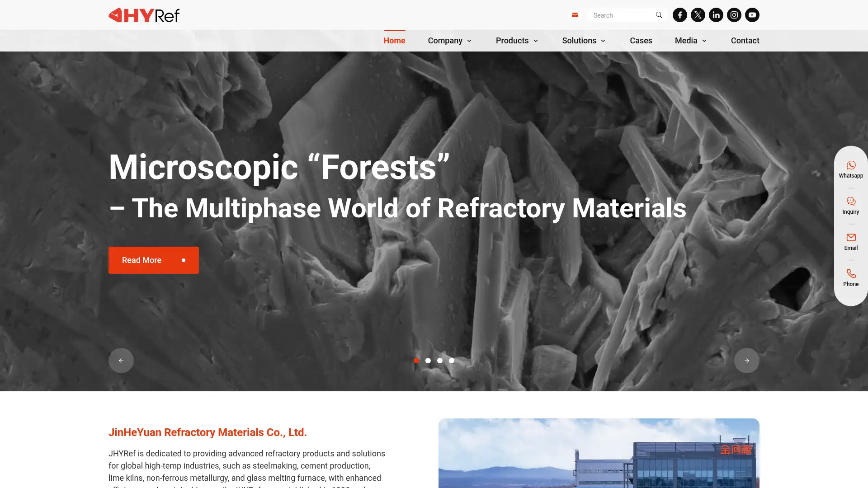
Task: Open Whatsapp from the side contact panel
Action: [x=850, y=169]
